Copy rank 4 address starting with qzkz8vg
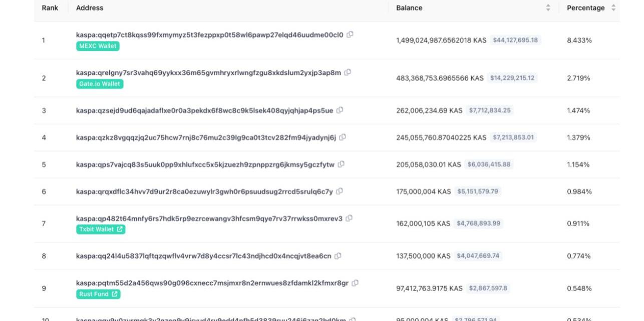This screenshot has width=644, height=321. tap(343, 137)
